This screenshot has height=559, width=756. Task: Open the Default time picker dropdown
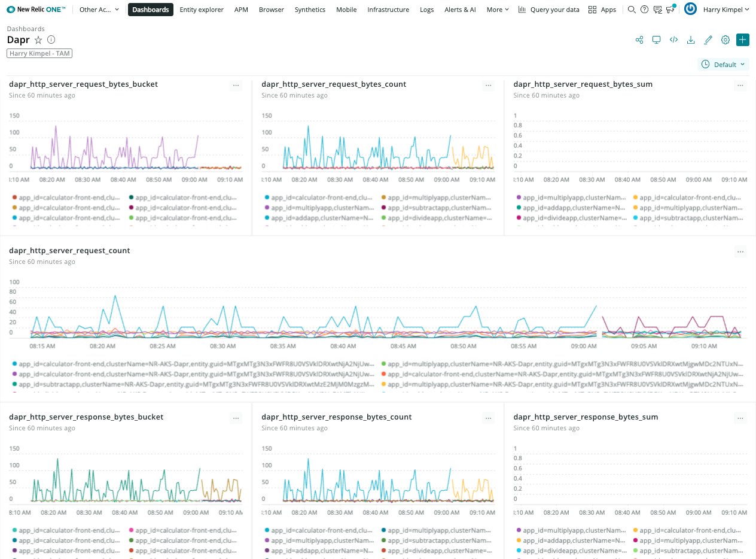[x=724, y=65]
